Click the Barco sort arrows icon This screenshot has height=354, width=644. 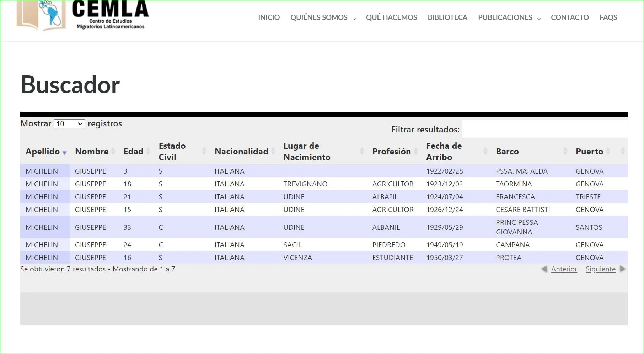[565, 152]
